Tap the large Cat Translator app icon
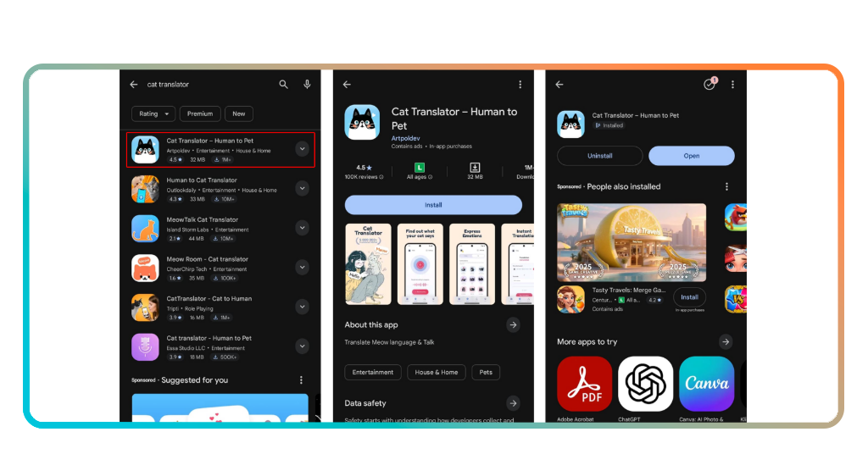 click(363, 122)
